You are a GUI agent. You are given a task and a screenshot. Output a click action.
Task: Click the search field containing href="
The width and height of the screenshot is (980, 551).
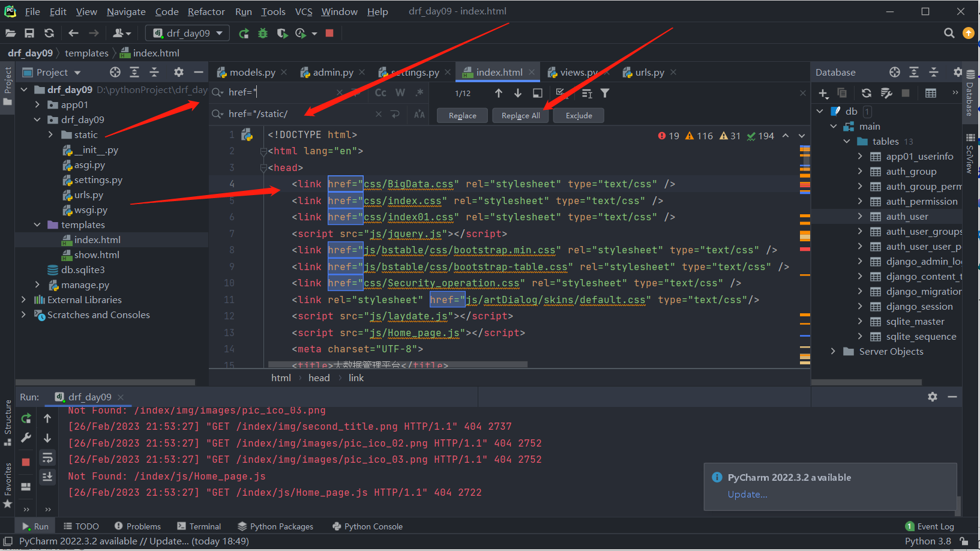click(x=279, y=92)
